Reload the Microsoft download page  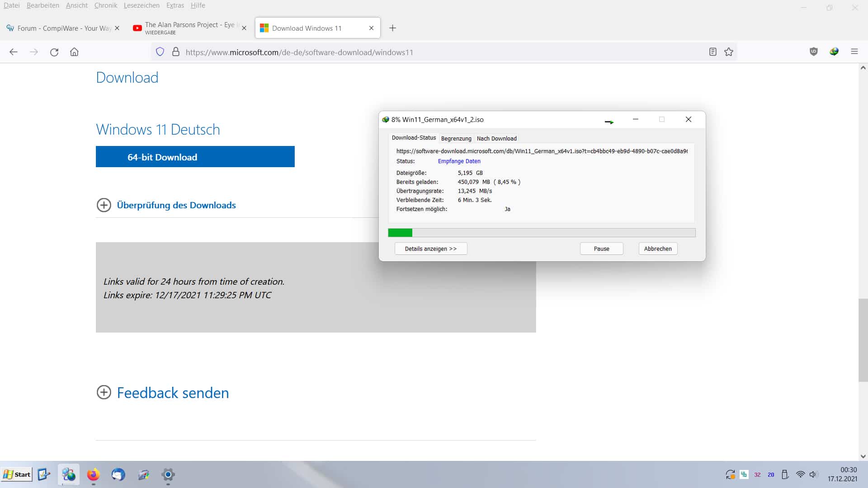coord(54,52)
